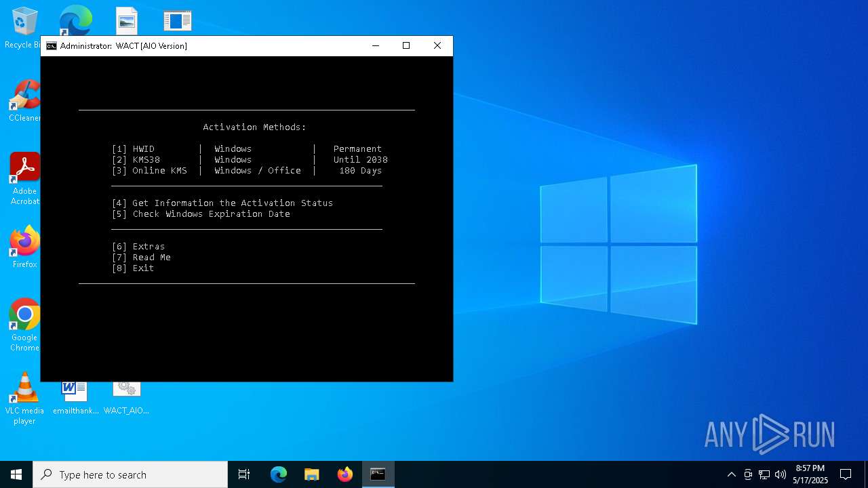Click the 'Permanent' duration text
868x488 pixels.
[357, 149]
